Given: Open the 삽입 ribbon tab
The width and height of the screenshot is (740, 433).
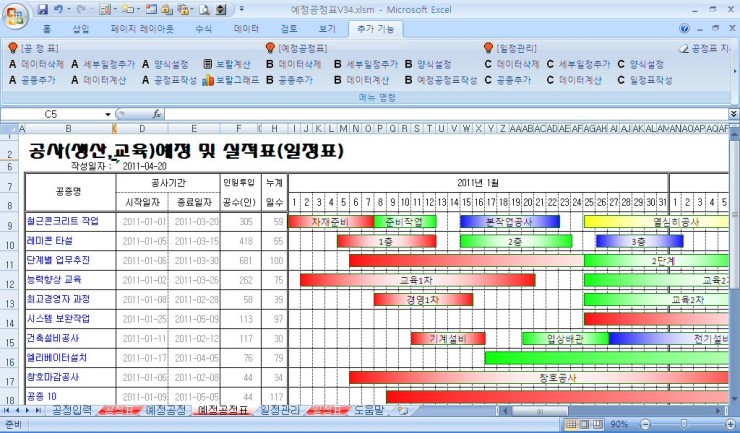Looking at the screenshot, I should (81, 29).
